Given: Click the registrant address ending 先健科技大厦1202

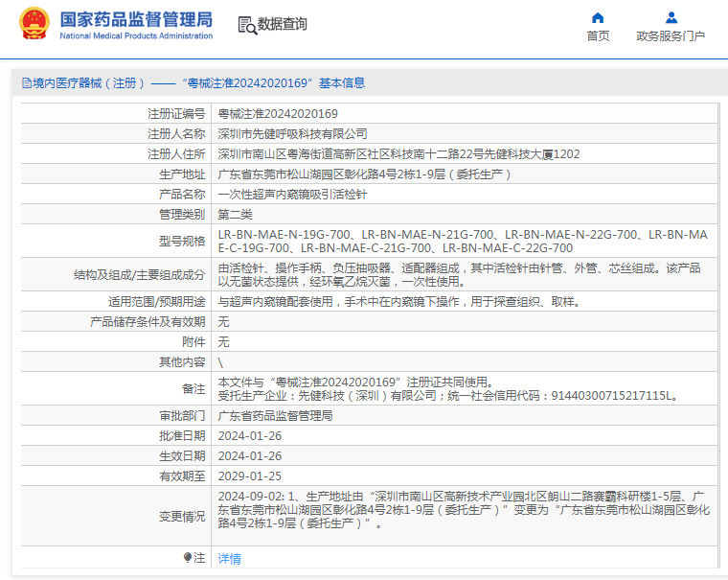Looking at the screenshot, I should click(398, 153).
